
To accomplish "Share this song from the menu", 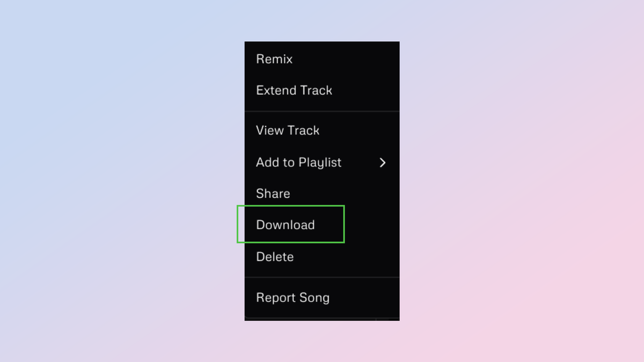I will (273, 194).
